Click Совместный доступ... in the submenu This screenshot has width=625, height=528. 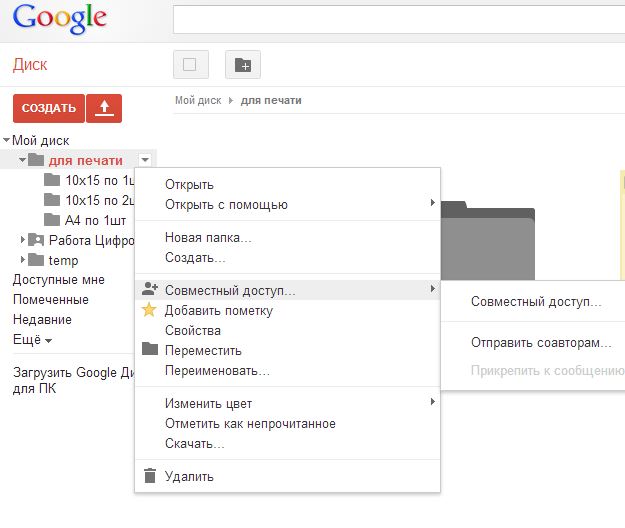536,302
